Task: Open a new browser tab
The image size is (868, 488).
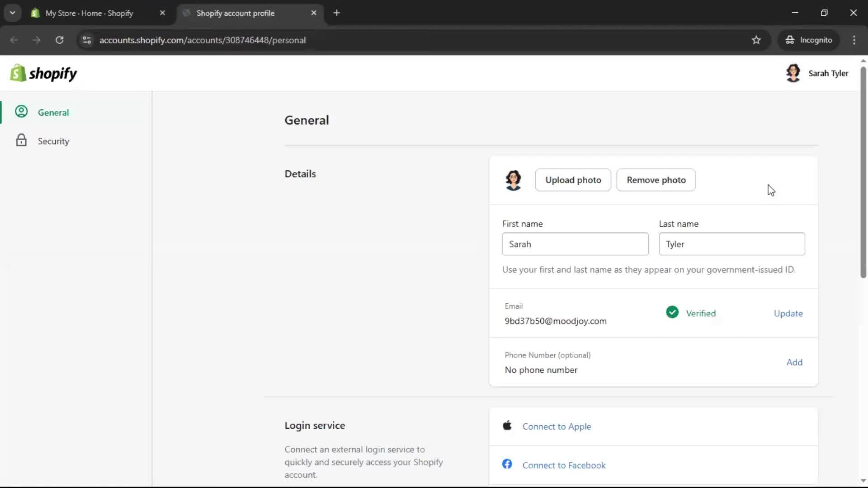Action: (x=336, y=13)
